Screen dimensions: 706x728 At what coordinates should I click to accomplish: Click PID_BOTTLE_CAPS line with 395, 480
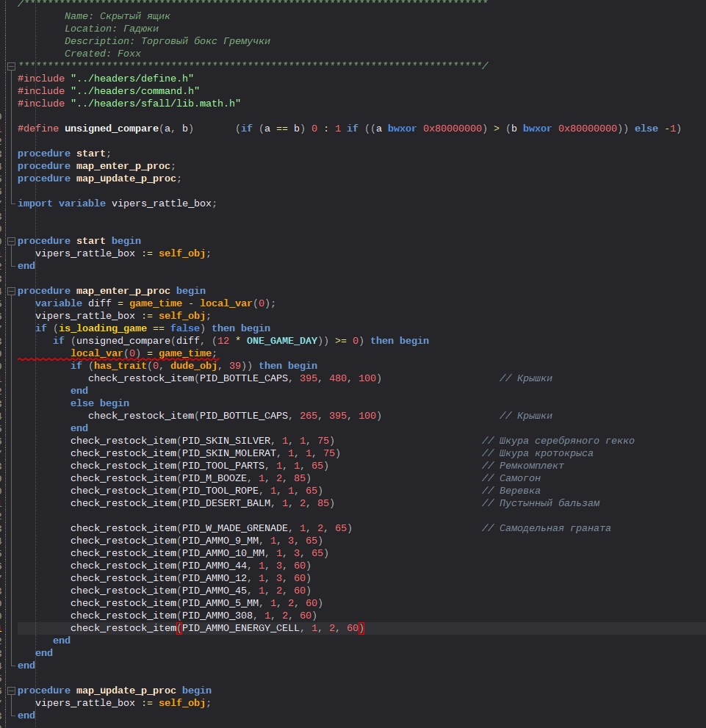click(234, 379)
